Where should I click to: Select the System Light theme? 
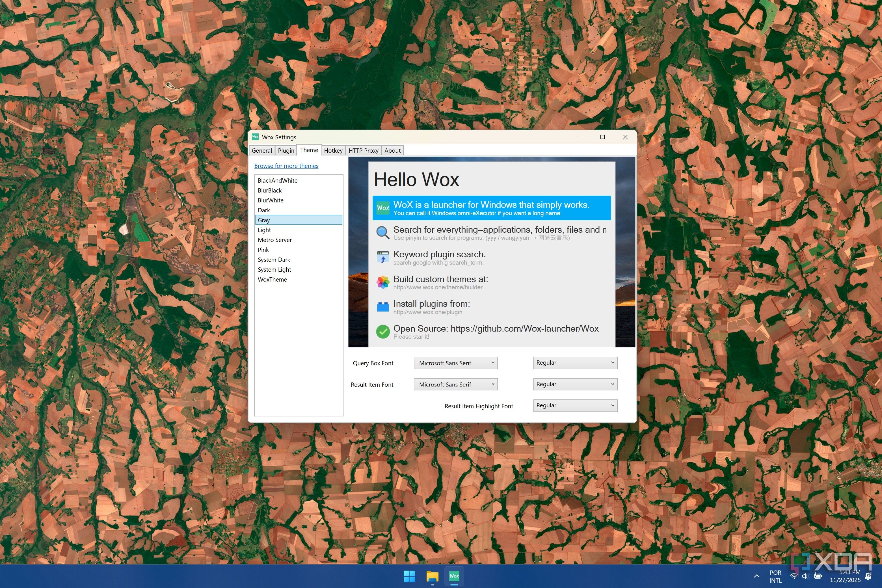click(x=299, y=270)
